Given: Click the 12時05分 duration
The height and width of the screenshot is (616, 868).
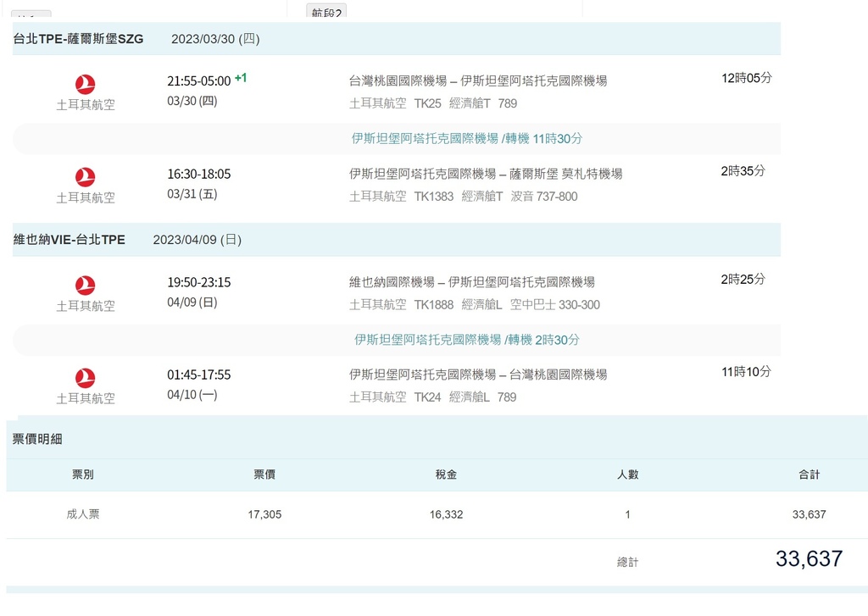Looking at the screenshot, I should 746,78.
